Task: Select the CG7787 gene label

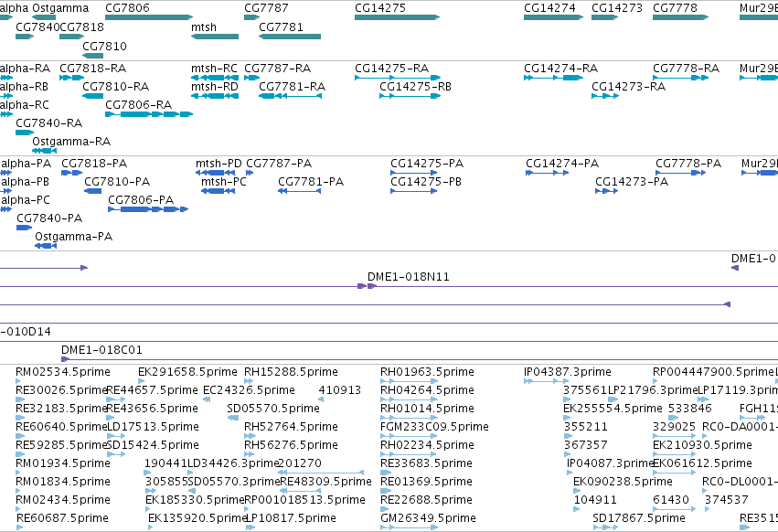Action: pyautogui.click(x=266, y=8)
